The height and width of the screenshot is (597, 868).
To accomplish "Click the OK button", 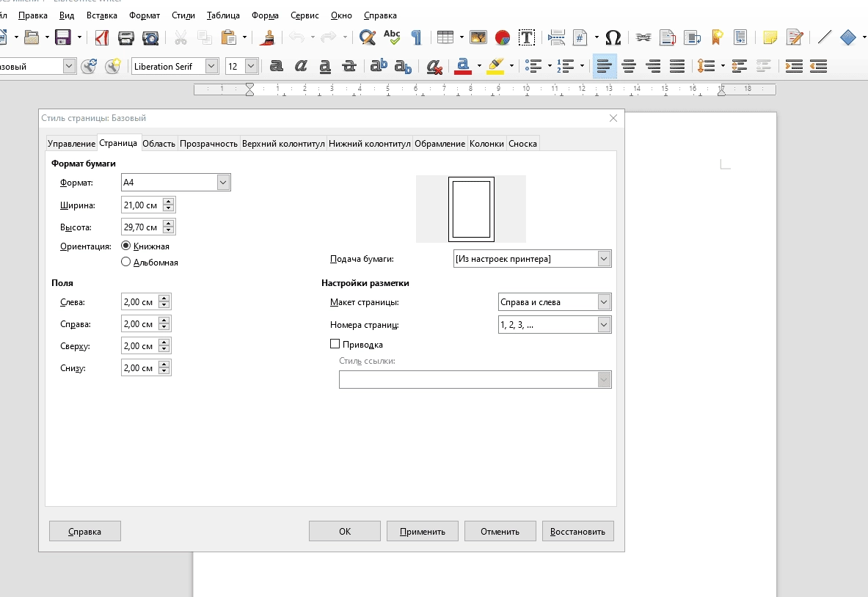I will tap(345, 531).
